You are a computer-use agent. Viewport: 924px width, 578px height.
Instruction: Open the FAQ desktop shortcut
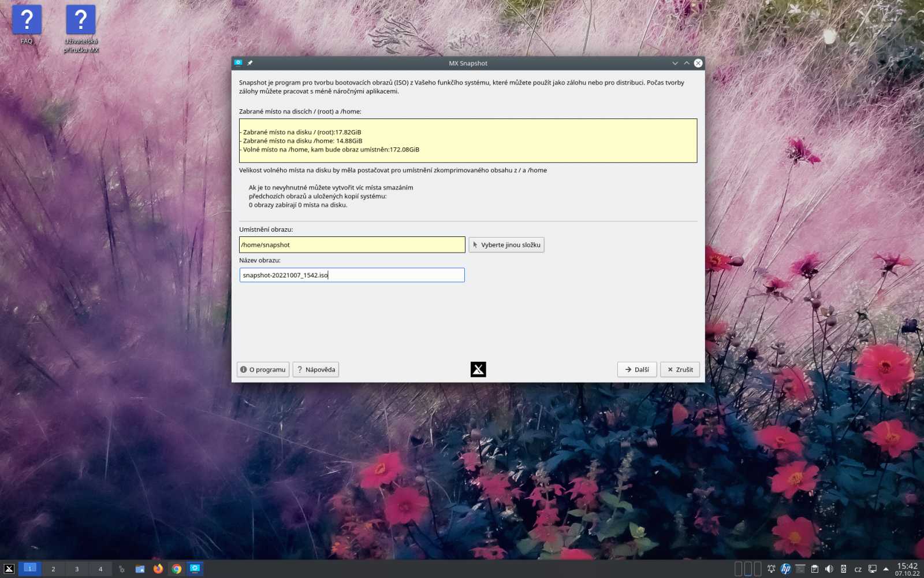click(x=27, y=24)
